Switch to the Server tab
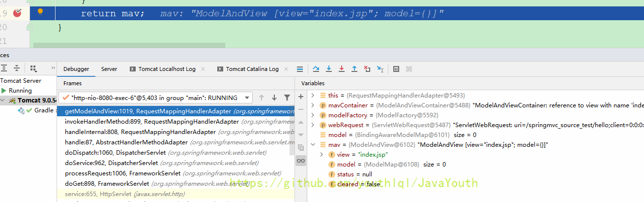The height and width of the screenshot is (202, 644). [x=109, y=69]
